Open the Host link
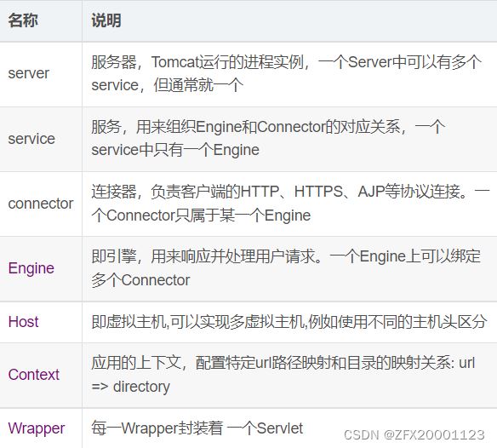This screenshot has width=497, height=448. click(x=24, y=322)
